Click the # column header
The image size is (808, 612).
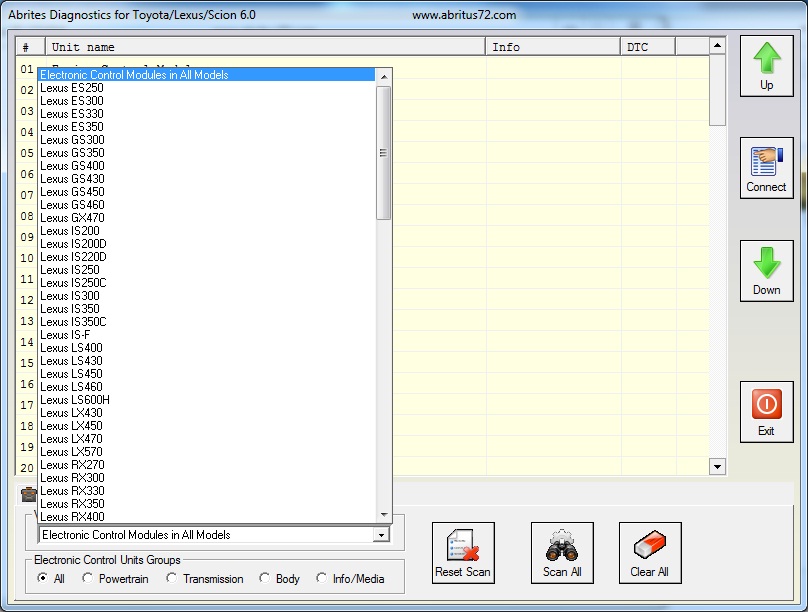click(30, 47)
